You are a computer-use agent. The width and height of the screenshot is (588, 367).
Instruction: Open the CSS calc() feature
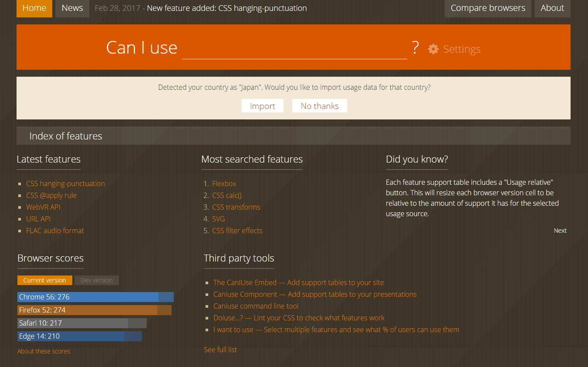coord(227,195)
